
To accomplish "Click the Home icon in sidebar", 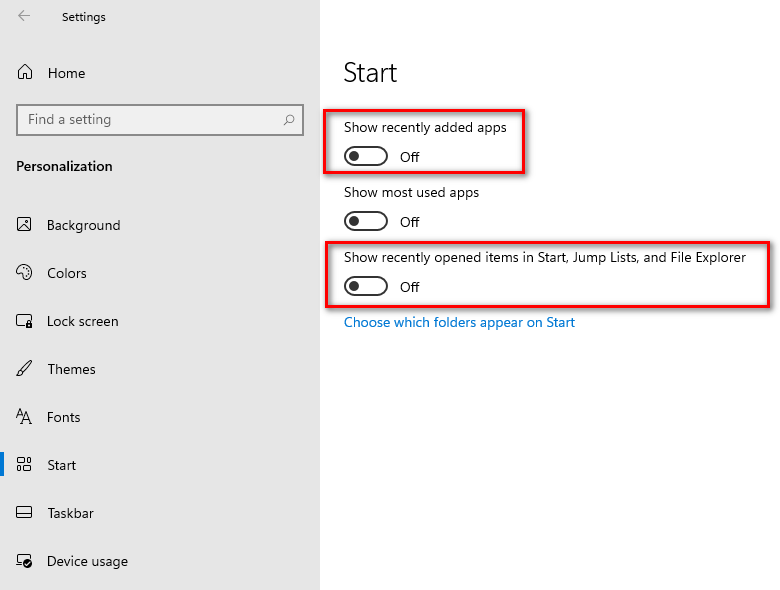I will click(x=25, y=72).
